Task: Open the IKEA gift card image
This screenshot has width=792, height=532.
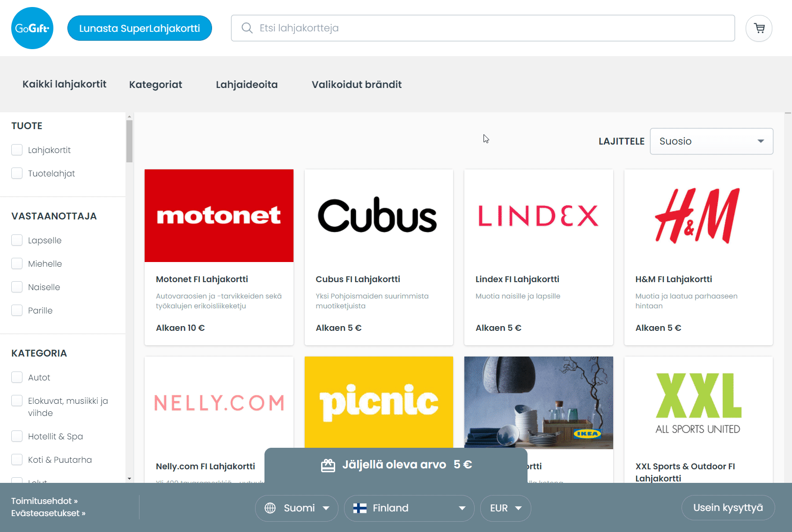Action: click(539, 402)
